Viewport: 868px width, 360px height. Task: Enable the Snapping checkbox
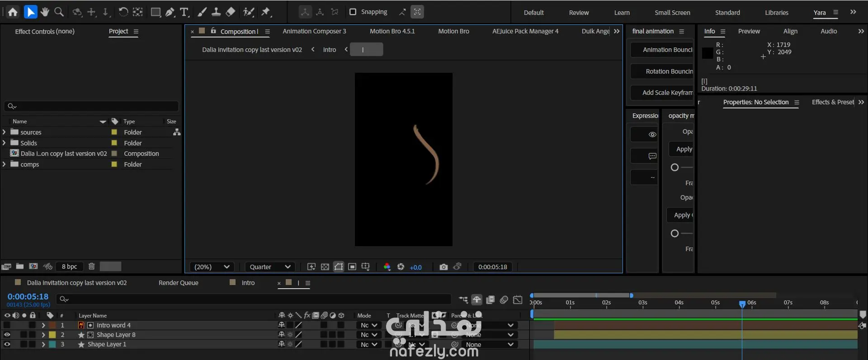353,12
